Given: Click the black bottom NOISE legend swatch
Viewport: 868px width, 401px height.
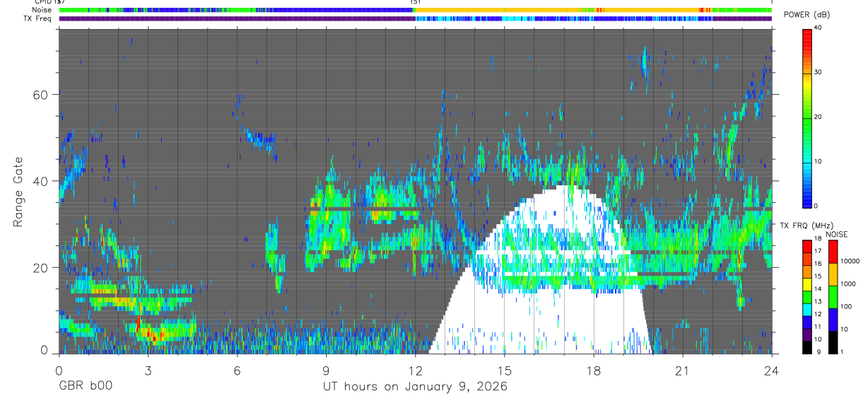Looking at the screenshot, I should (833, 342).
